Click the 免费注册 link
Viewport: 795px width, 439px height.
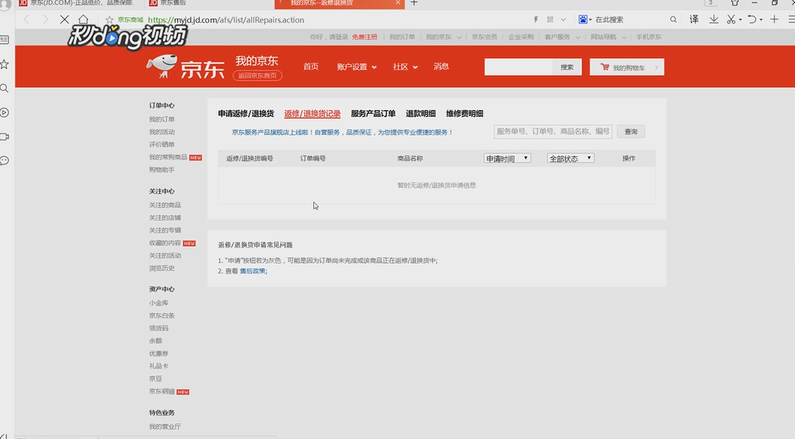pyautogui.click(x=365, y=37)
